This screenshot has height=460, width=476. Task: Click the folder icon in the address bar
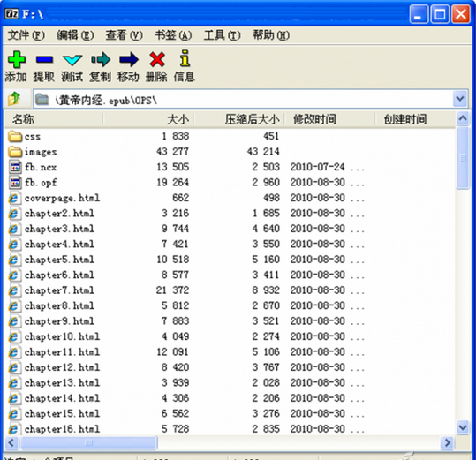click(x=42, y=99)
